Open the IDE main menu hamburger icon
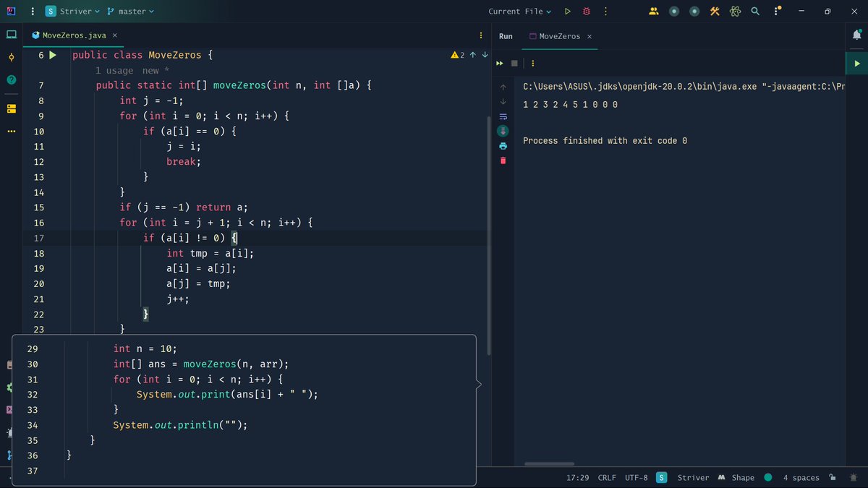The height and width of the screenshot is (488, 868). pyautogui.click(x=33, y=12)
